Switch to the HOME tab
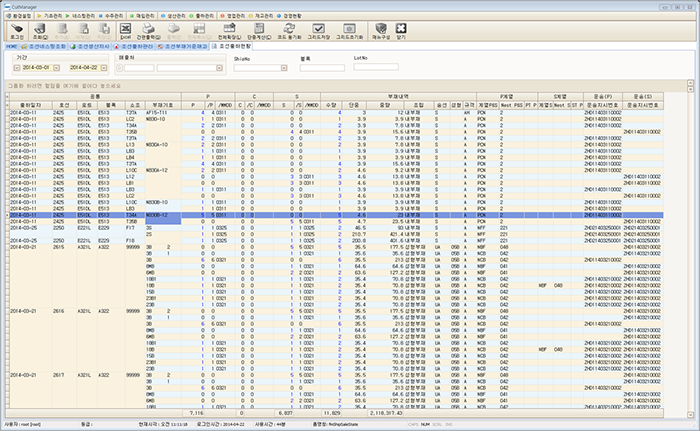The width and height of the screenshot is (700, 431). click(x=11, y=46)
